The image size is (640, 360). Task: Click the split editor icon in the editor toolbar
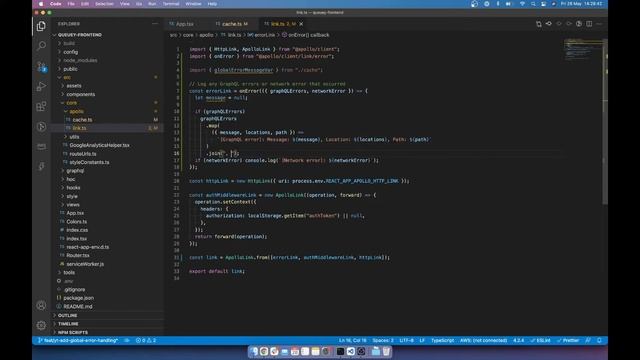pyautogui.click(x=589, y=24)
